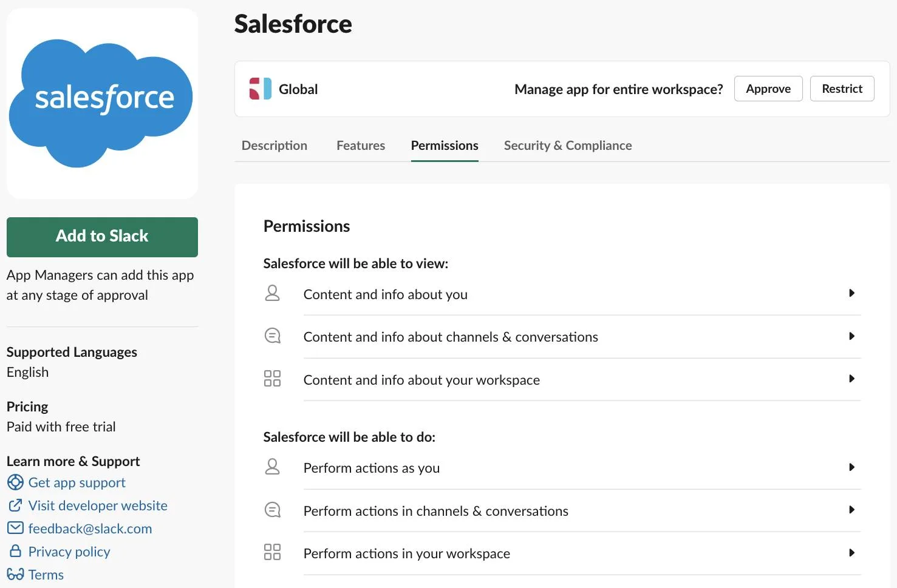The image size is (897, 588).
Task: Approve the app for the workspace
Action: pos(768,89)
